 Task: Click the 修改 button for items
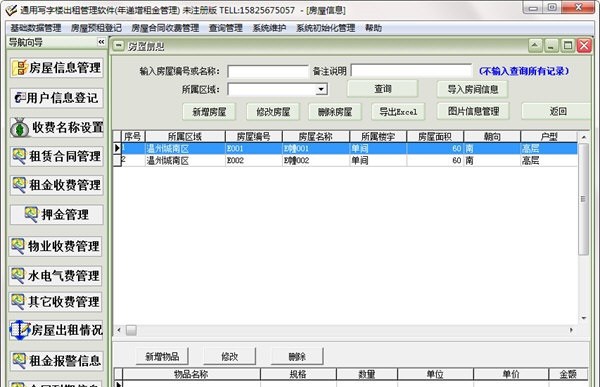230,356
